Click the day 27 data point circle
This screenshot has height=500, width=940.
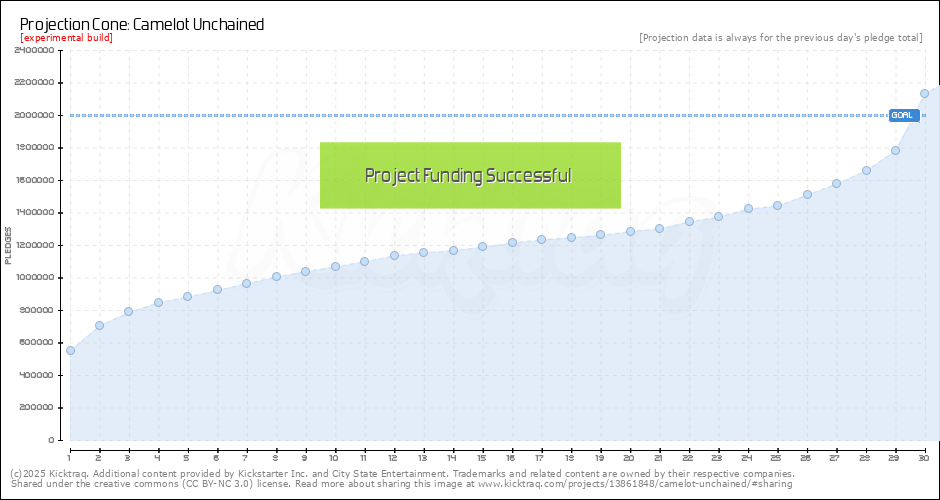836,183
